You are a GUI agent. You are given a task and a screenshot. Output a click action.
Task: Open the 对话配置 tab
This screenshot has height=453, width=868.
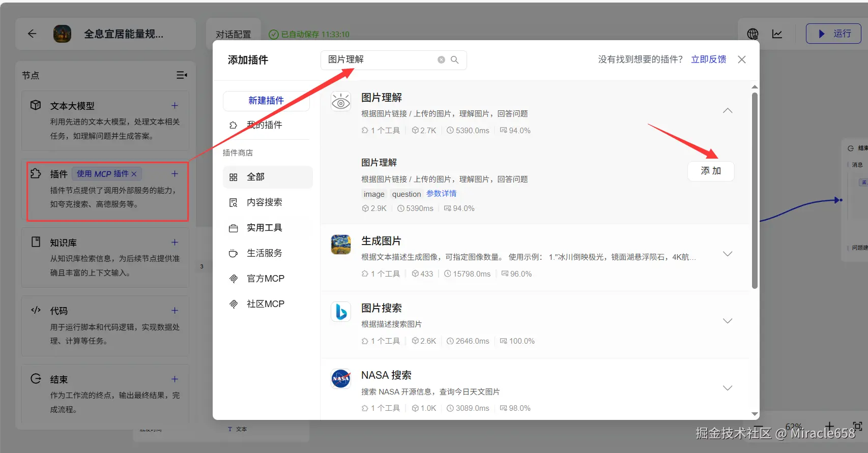[234, 34]
